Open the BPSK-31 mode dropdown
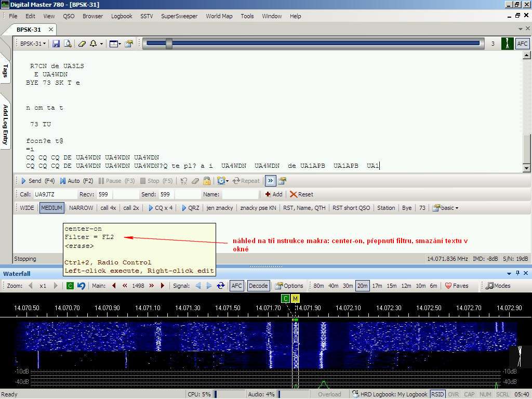Screen dimensions: 532x399 [33, 44]
